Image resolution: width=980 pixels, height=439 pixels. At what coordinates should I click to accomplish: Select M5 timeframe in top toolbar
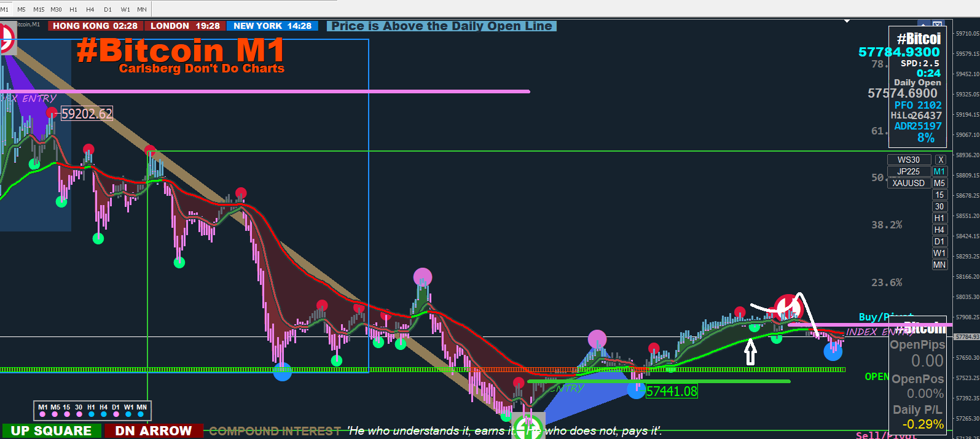tap(22, 9)
